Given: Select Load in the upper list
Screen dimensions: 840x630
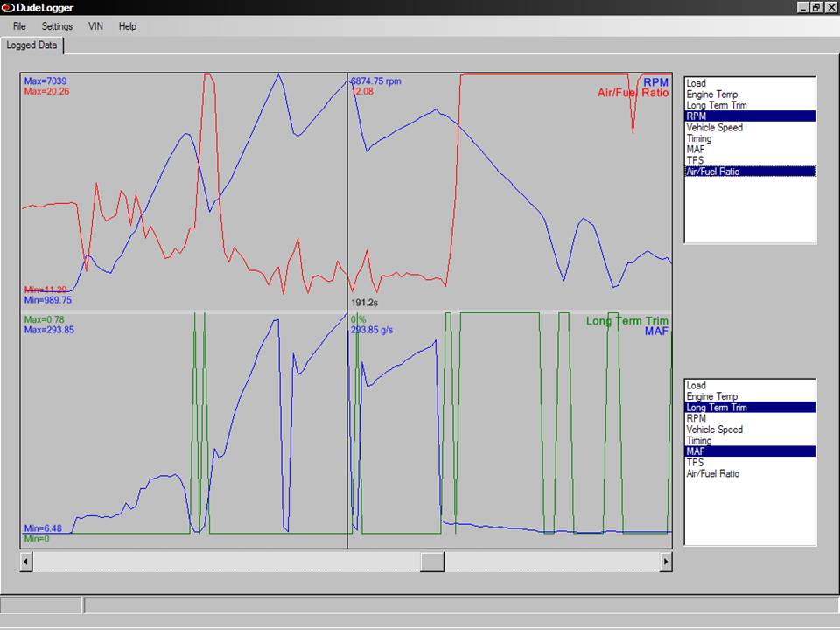Looking at the screenshot, I should (750, 83).
